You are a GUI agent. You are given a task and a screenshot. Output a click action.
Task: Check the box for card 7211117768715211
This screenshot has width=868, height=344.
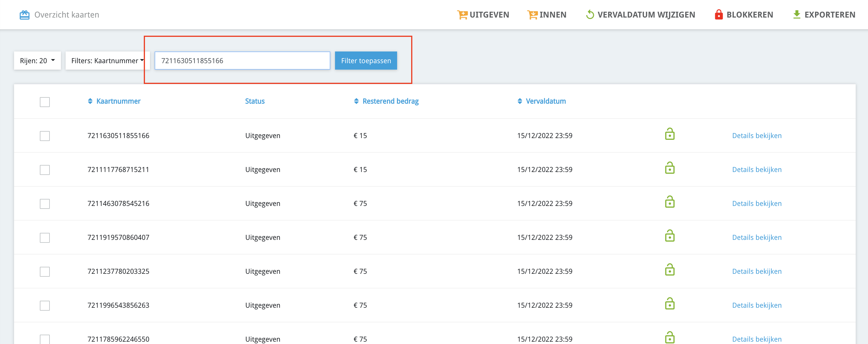(45, 170)
